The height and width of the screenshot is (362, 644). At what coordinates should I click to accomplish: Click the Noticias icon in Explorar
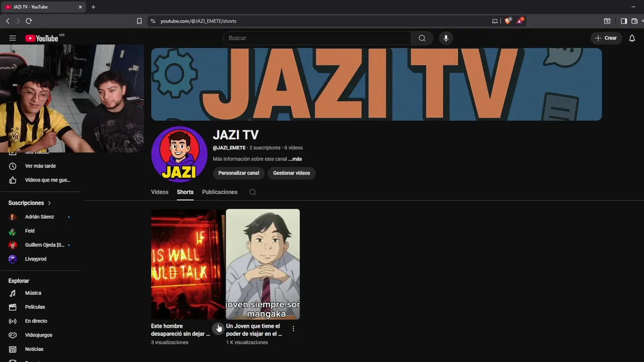tap(13, 349)
